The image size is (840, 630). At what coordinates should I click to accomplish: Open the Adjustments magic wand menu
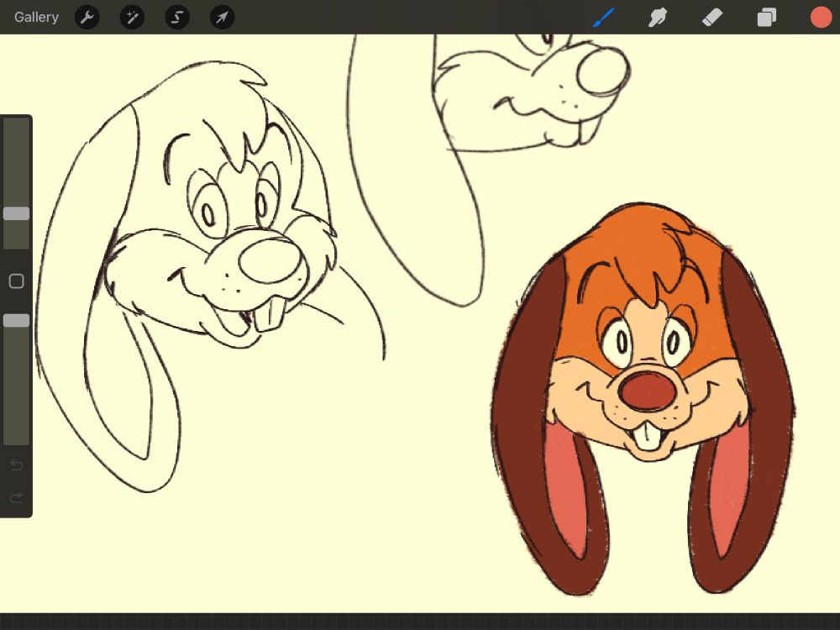(x=132, y=17)
